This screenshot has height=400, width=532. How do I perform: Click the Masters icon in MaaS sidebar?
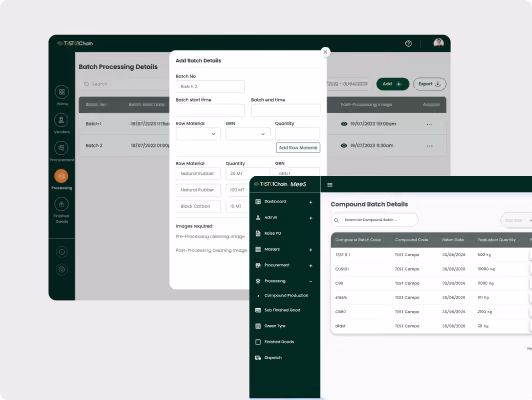pyautogui.click(x=258, y=249)
